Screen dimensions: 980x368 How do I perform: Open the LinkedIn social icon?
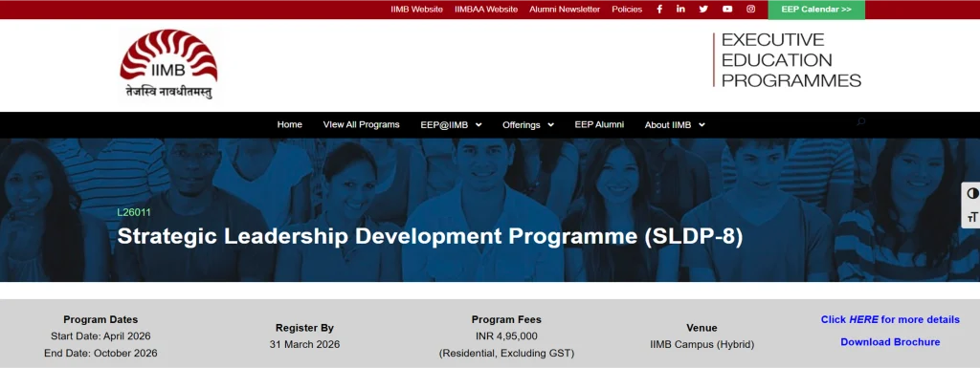(680, 10)
